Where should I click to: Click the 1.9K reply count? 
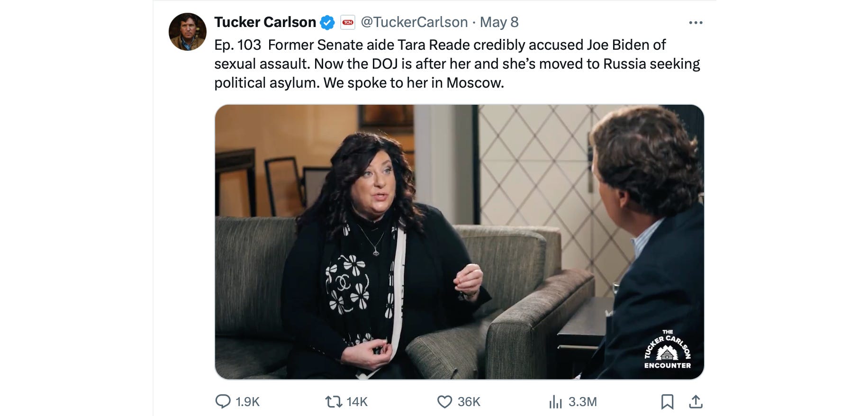click(248, 402)
